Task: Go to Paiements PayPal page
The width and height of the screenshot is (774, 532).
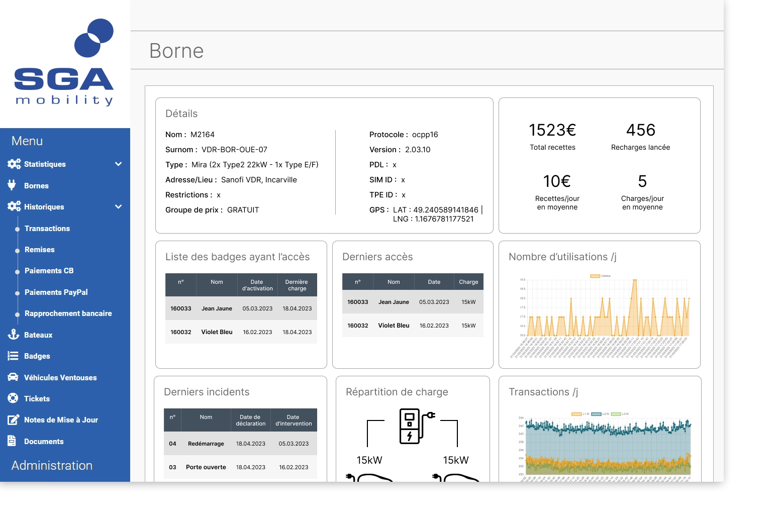Action: point(56,292)
